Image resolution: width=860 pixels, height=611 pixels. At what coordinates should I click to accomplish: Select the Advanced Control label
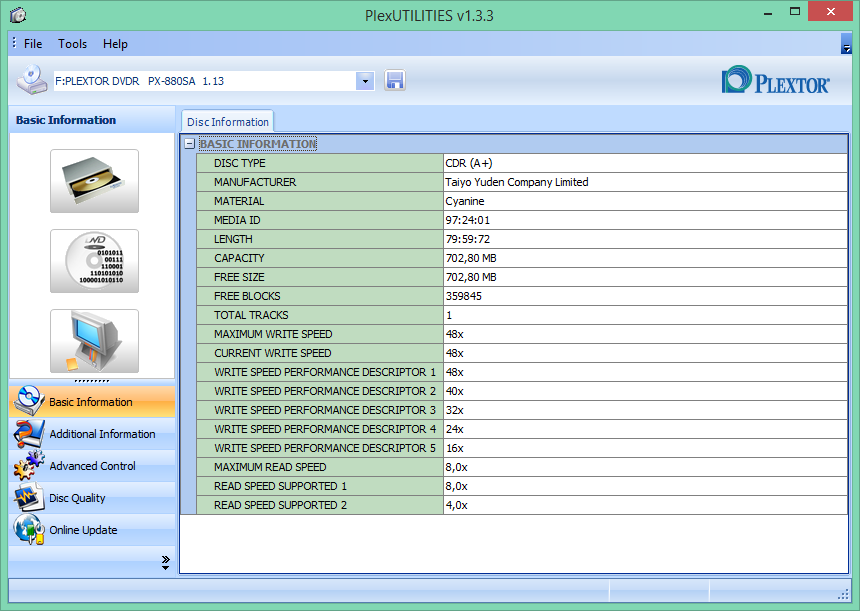coord(92,466)
